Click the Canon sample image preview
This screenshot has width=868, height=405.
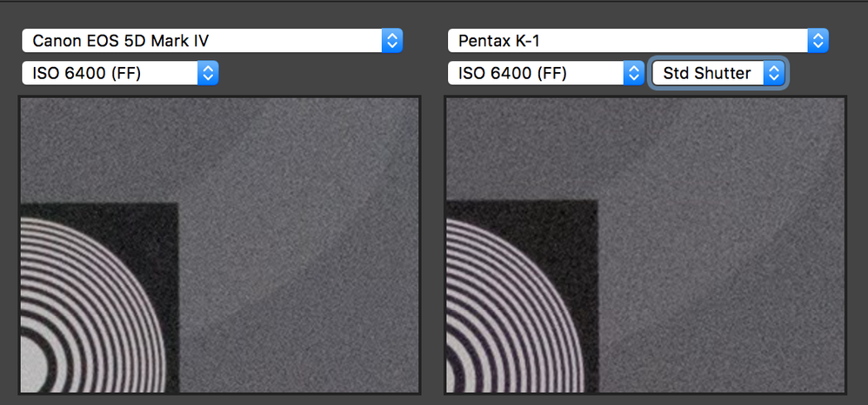pyautogui.click(x=219, y=244)
